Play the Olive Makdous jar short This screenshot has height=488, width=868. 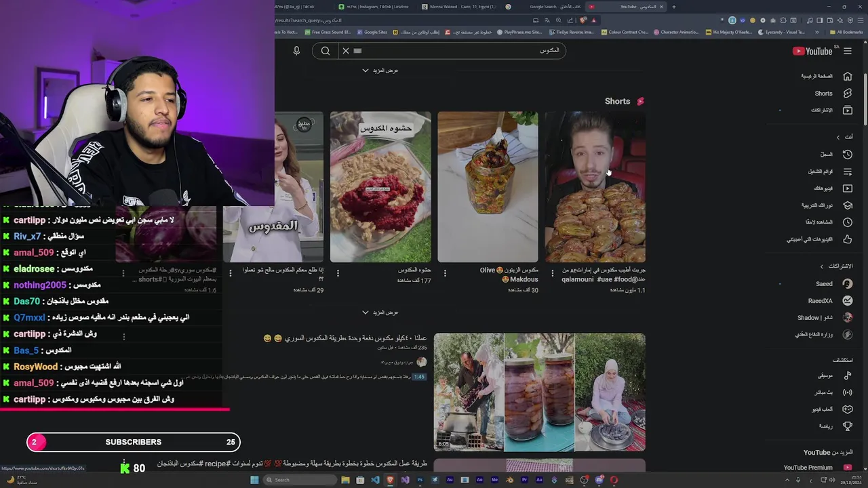click(488, 186)
